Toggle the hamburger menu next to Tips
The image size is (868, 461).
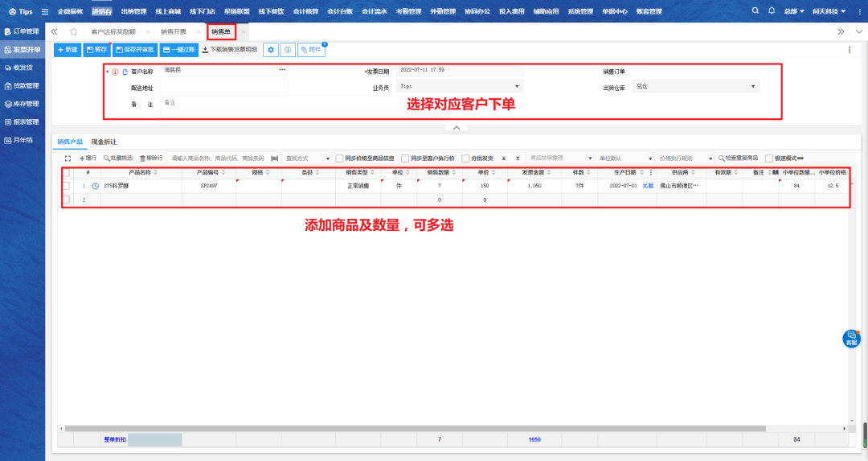(44, 12)
